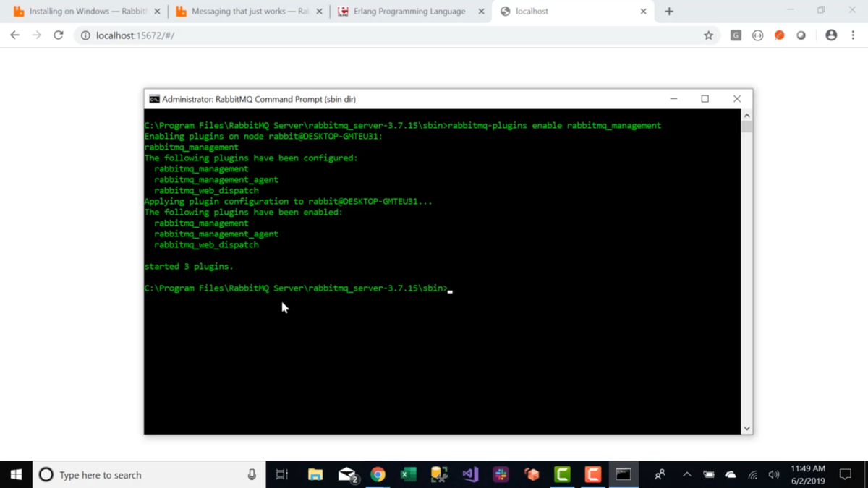Open the Mail app on taskbar
This screenshot has width=868, height=488.
pyautogui.click(x=347, y=475)
